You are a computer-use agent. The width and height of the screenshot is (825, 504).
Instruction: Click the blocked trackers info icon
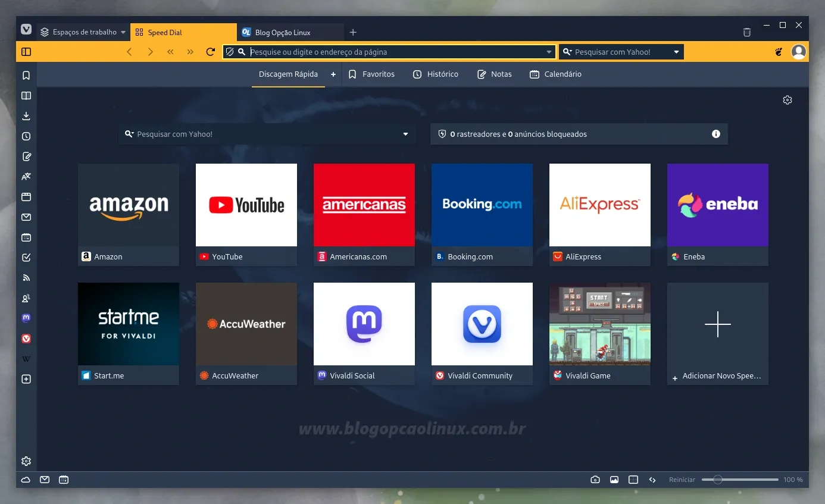pyautogui.click(x=716, y=134)
